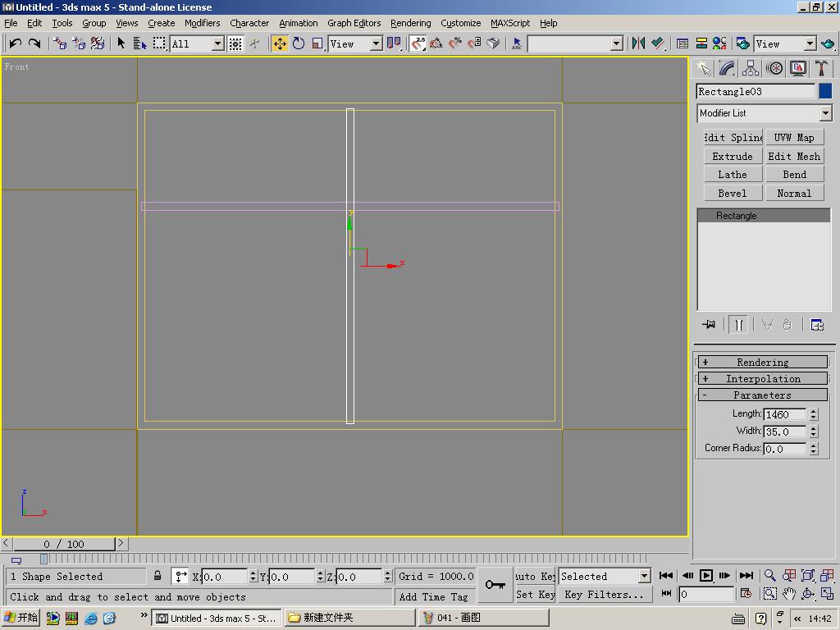This screenshot has height=630, width=840.
Task: Click the Rectangular Selection Region tool
Action: (159, 43)
